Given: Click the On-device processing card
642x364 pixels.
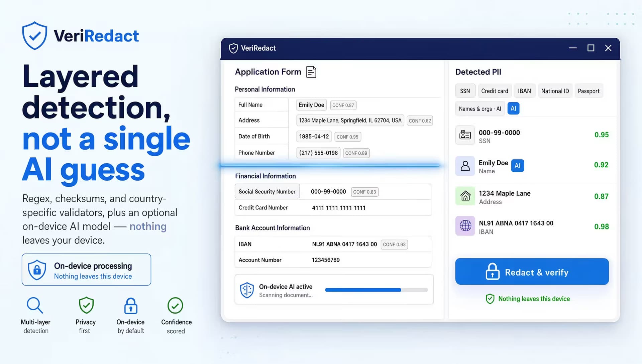Looking at the screenshot, I should coord(86,269).
